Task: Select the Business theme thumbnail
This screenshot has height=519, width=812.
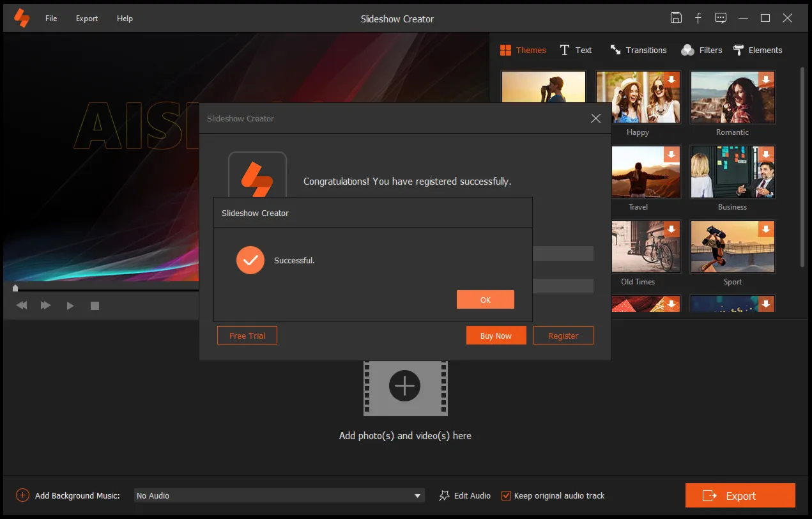Action: coord(732,172)
